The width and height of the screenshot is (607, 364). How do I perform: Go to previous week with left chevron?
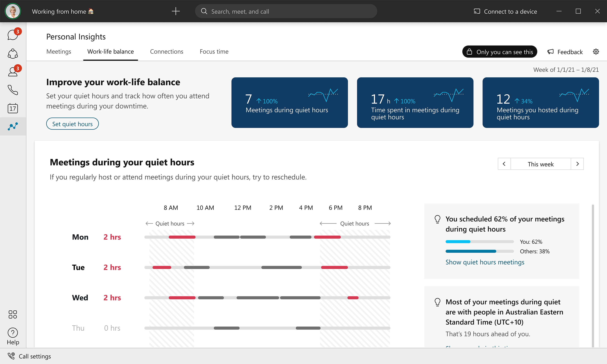504,164
